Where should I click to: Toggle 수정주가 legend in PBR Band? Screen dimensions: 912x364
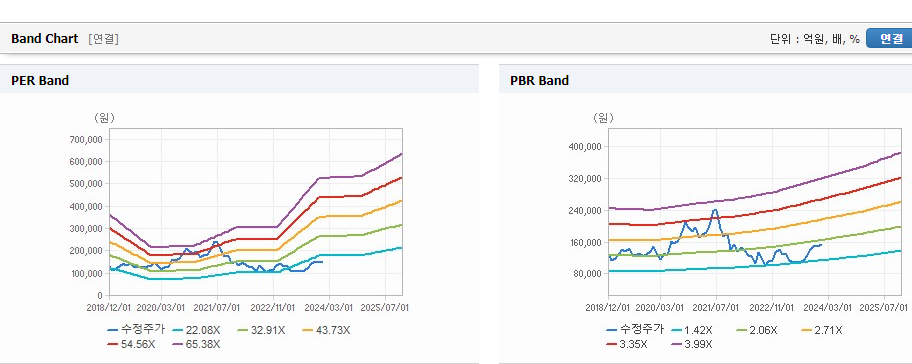click(635, 330)
